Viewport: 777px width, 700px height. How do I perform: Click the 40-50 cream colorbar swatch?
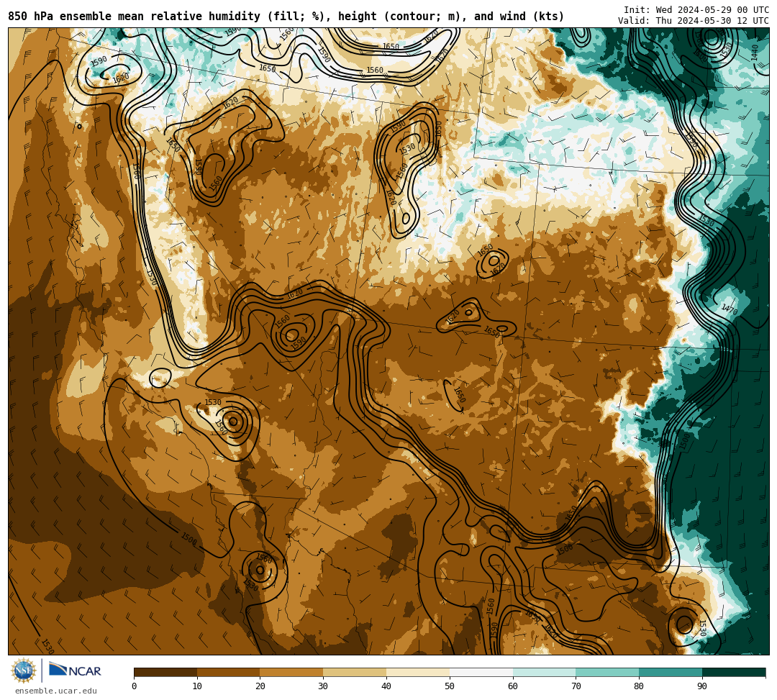pos(418,672)
